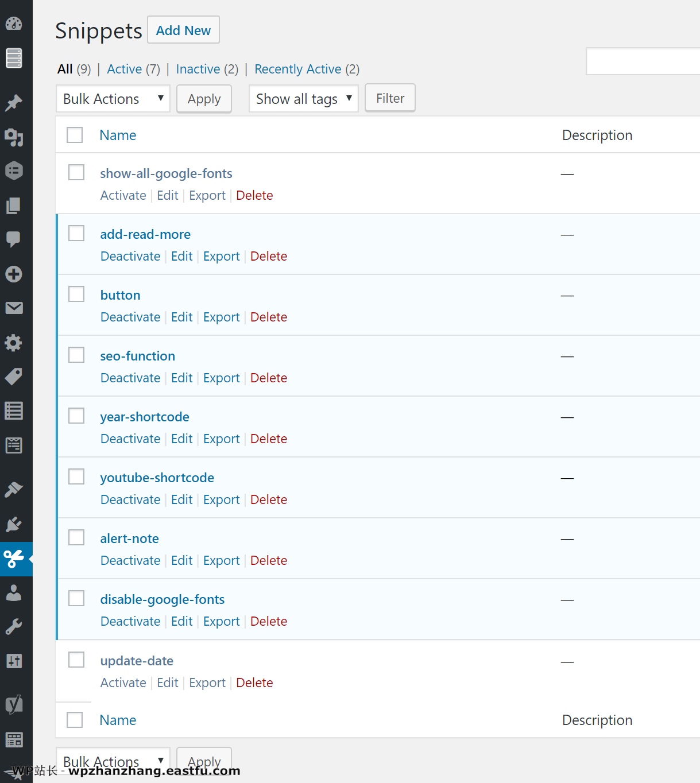Filter to Recently Active (2) snippets
Viewport: 700px width, 783px height.
[x=307, y=69]
